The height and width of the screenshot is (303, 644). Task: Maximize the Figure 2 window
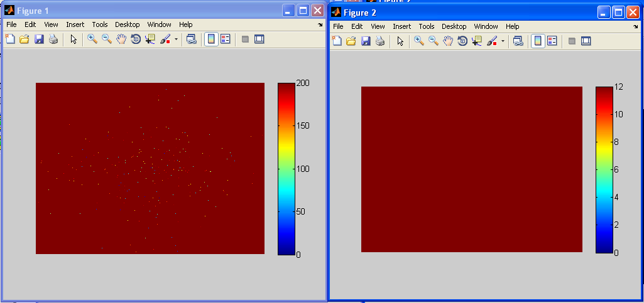tap(619, 13)
